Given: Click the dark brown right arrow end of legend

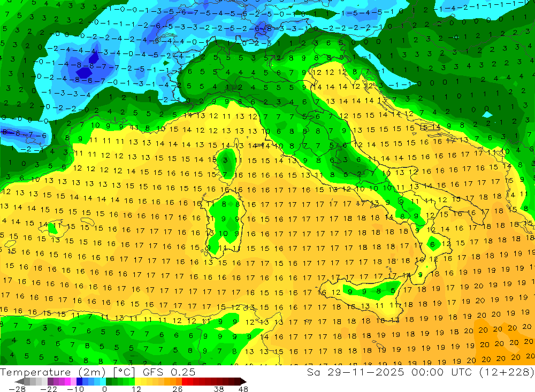Looking at the screenshot, I should 243,382.
